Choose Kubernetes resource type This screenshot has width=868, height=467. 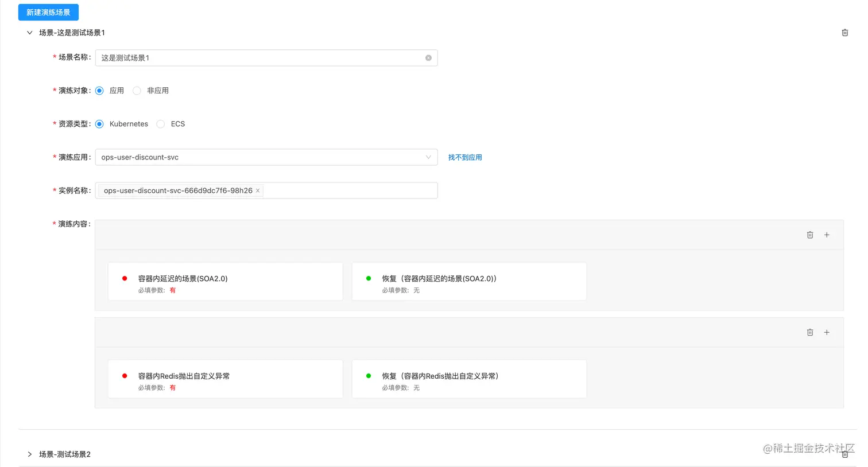click(99, 124)
